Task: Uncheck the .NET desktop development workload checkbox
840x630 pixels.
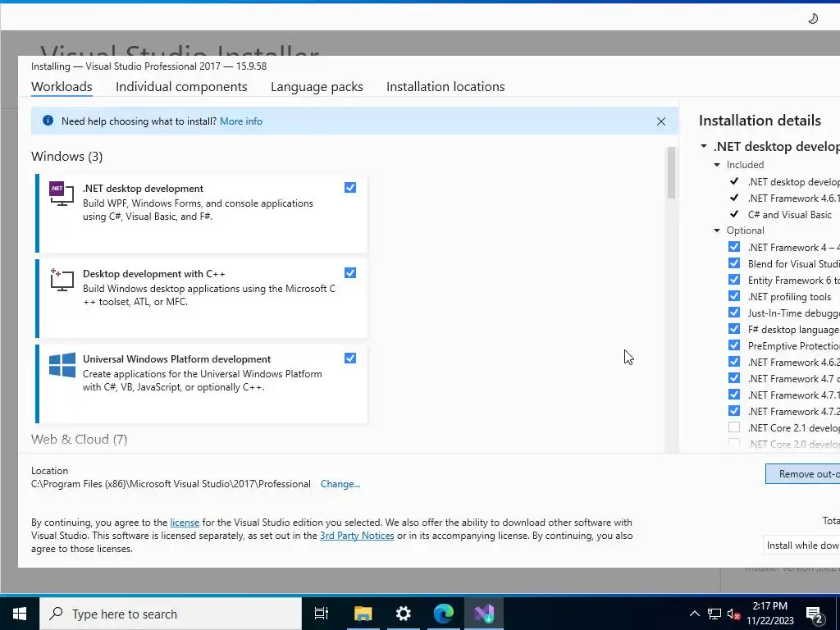Action: [x=349, y=188]
